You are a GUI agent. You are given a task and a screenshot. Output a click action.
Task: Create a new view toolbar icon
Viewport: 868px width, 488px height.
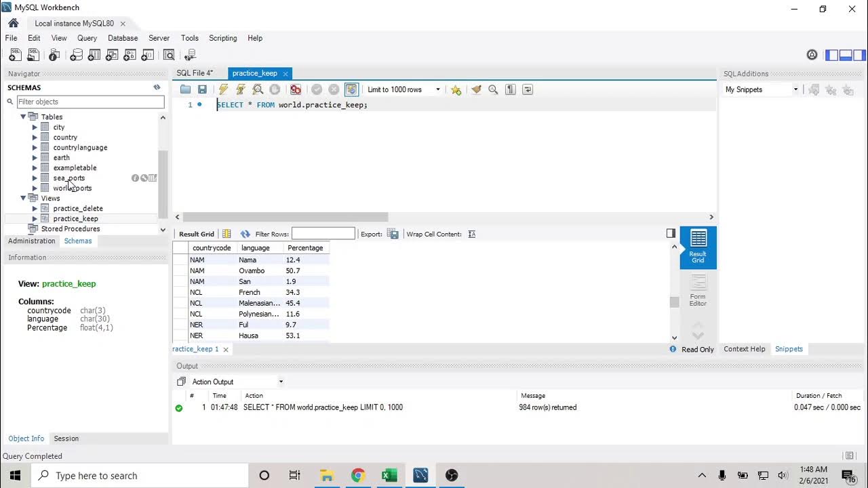point(113,56)
